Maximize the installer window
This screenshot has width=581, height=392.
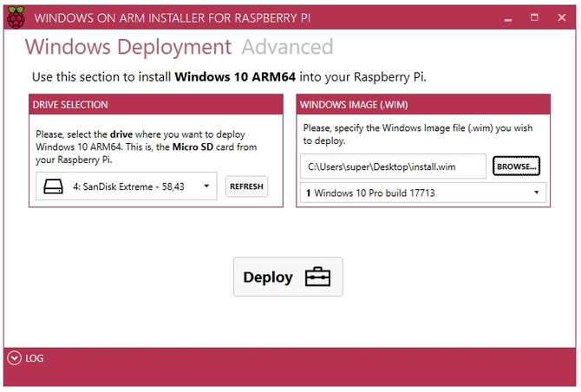pos(534,17)
